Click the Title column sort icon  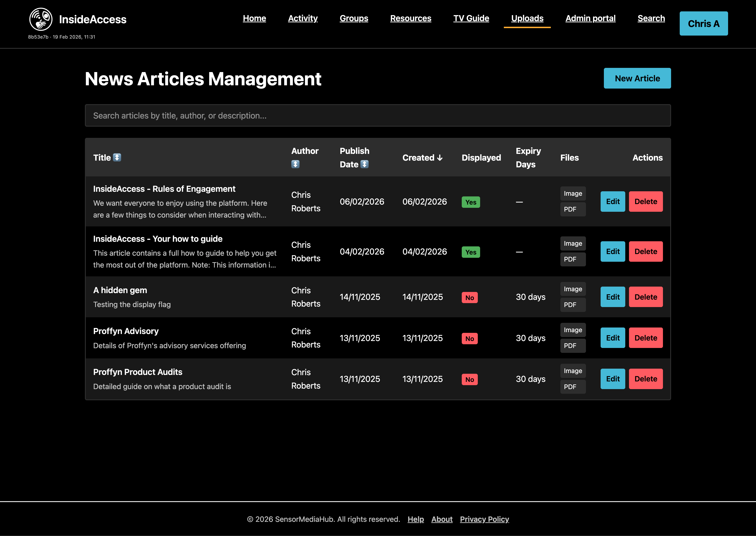118,158
